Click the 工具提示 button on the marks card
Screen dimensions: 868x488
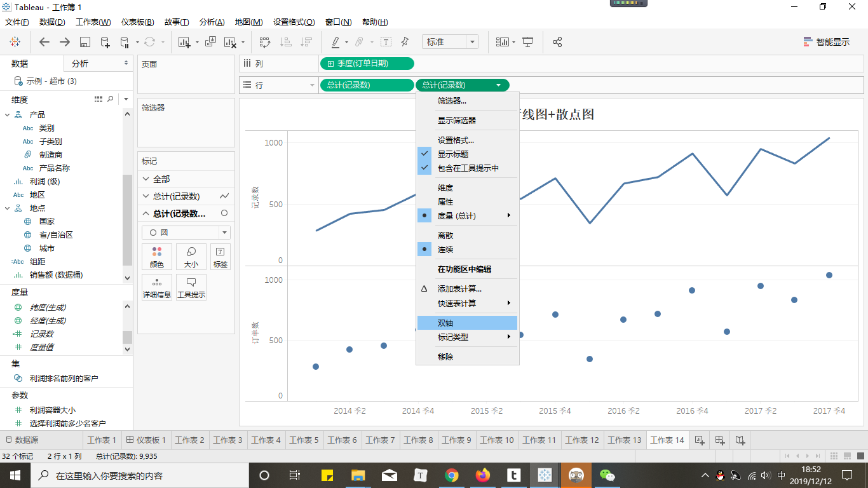[x=191, y=287]
